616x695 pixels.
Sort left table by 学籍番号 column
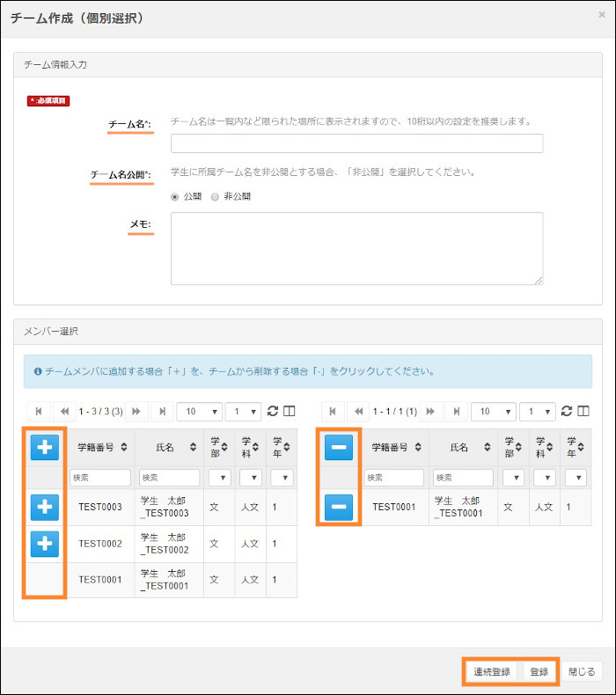click(x=101, y=448)
